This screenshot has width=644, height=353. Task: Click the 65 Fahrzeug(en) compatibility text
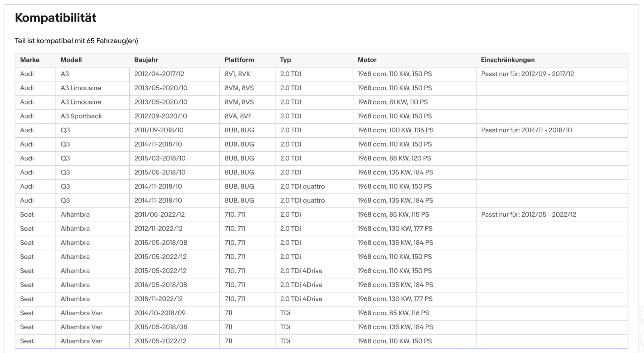click(x=112, y=41)
